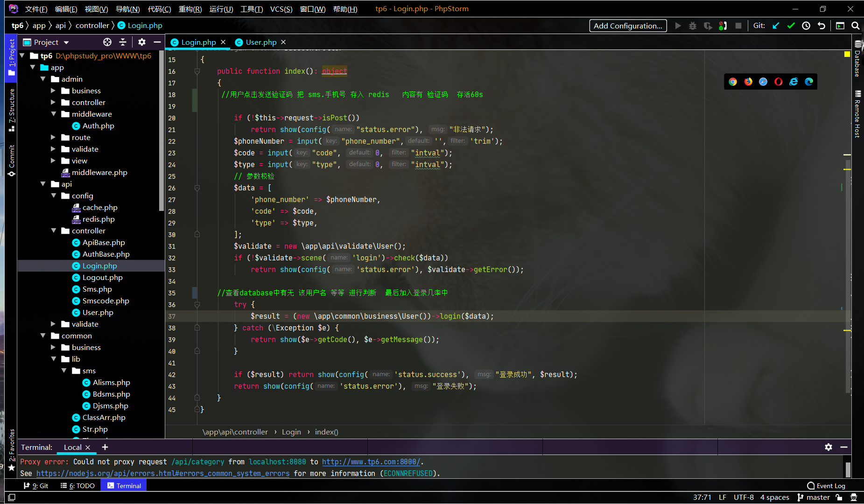
Task: Open Project panel settings gear
Action: click(x=142, y=42)
